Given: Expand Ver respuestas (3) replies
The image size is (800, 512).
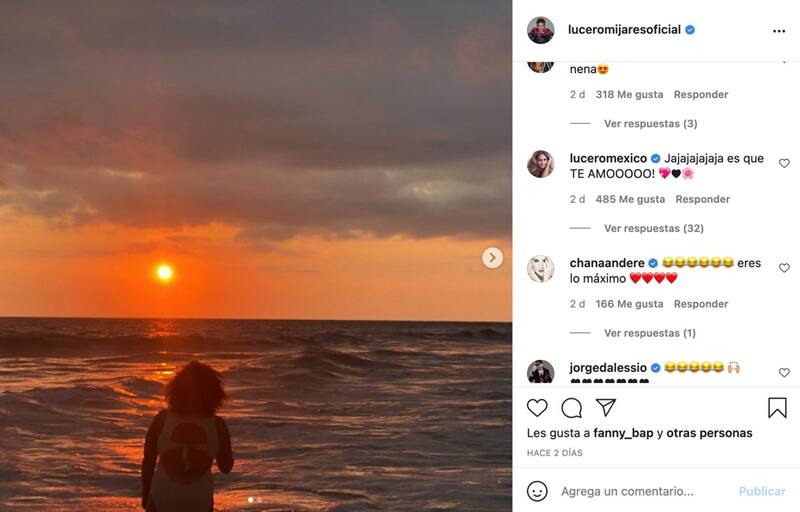Looking at the screenshot, I should 650,124.
